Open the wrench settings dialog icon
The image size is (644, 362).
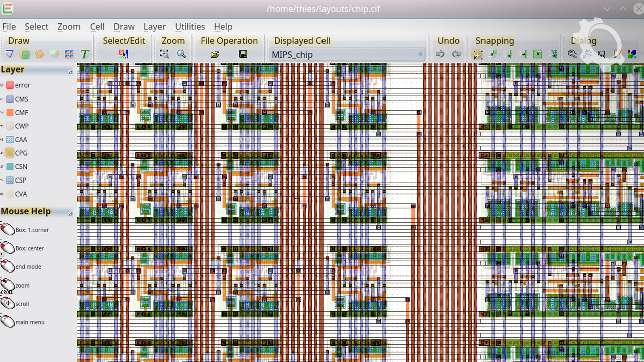[572, 54]
